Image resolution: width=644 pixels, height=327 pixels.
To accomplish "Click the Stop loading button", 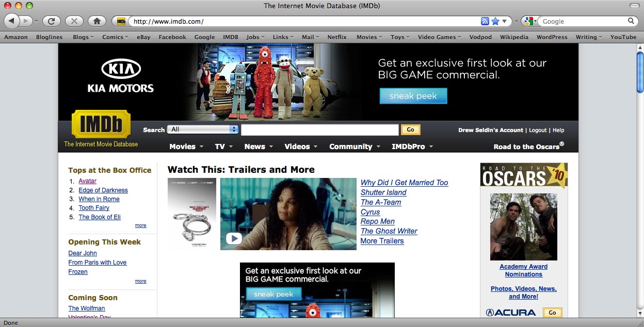I will pos(74,21).
